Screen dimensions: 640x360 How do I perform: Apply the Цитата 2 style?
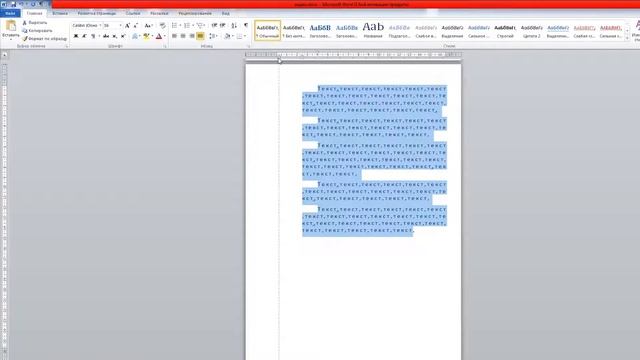click(531, 30)
